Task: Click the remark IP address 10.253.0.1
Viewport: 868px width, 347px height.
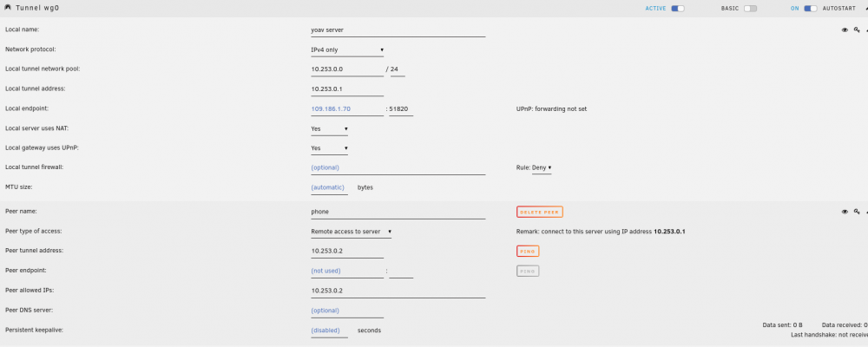Action: pyautogui.click(x=669, y=232)
